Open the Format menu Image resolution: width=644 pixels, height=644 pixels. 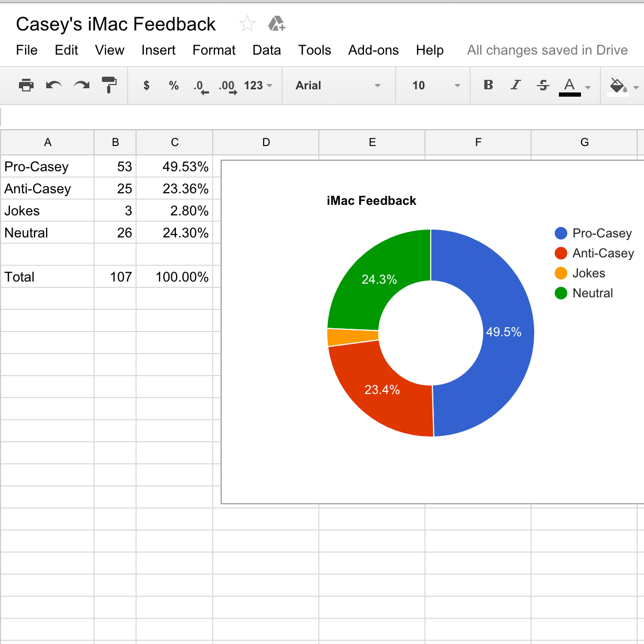coord(214,50)
